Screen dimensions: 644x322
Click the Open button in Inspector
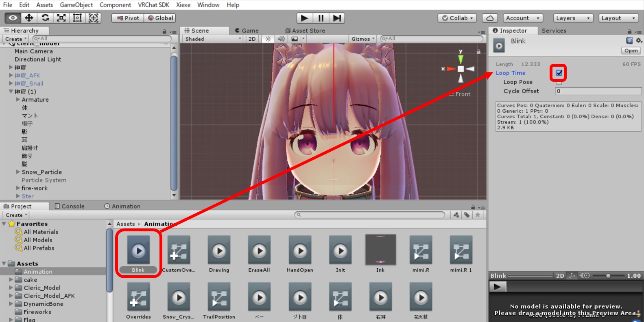coord(631,51)
